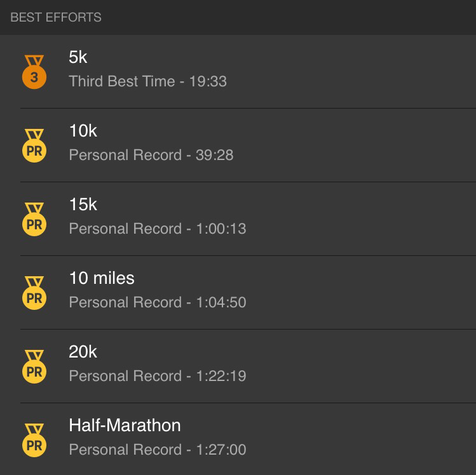The height and width of the screenshot is (475, 476).
Task: Select Third Best Time 19:33 text
Action: (148, 81)
